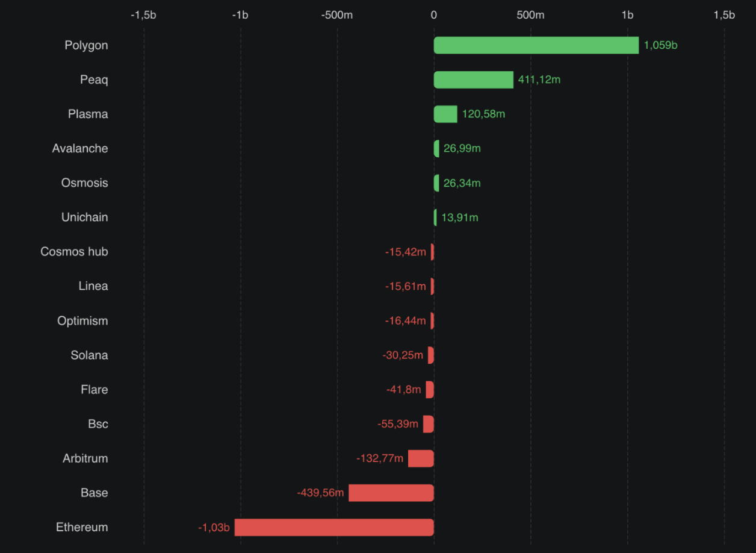
Task: Click the green Plasma bar
Action: coord(445,114)
